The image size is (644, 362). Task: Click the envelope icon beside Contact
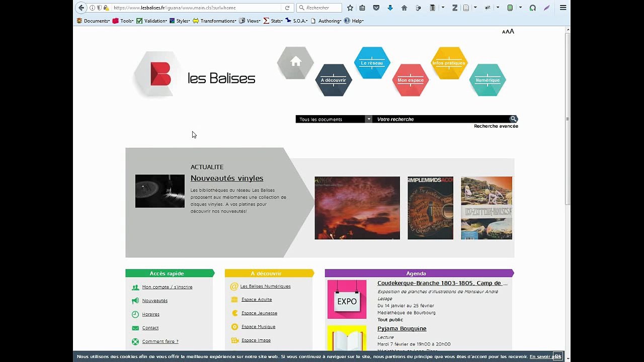click(x=135, y=328)
